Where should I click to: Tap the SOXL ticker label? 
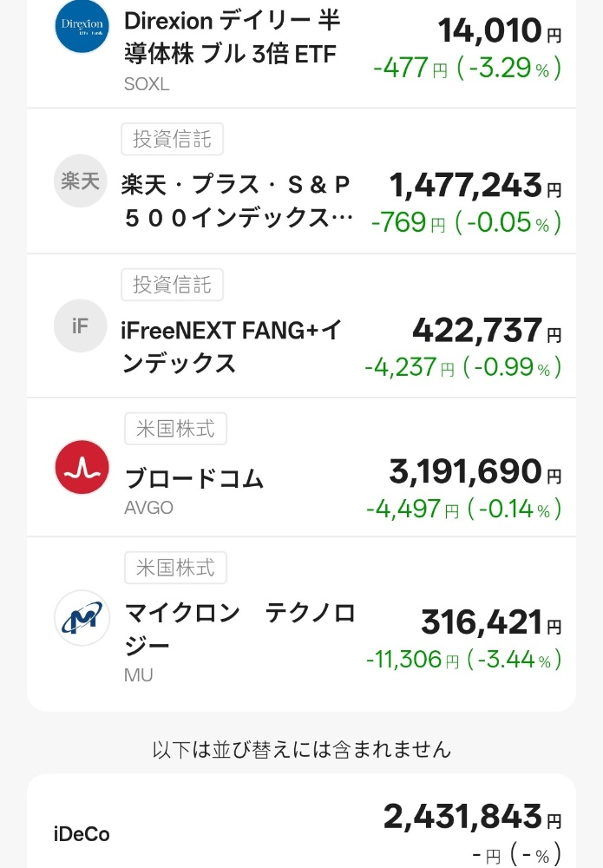click(147, 84)
